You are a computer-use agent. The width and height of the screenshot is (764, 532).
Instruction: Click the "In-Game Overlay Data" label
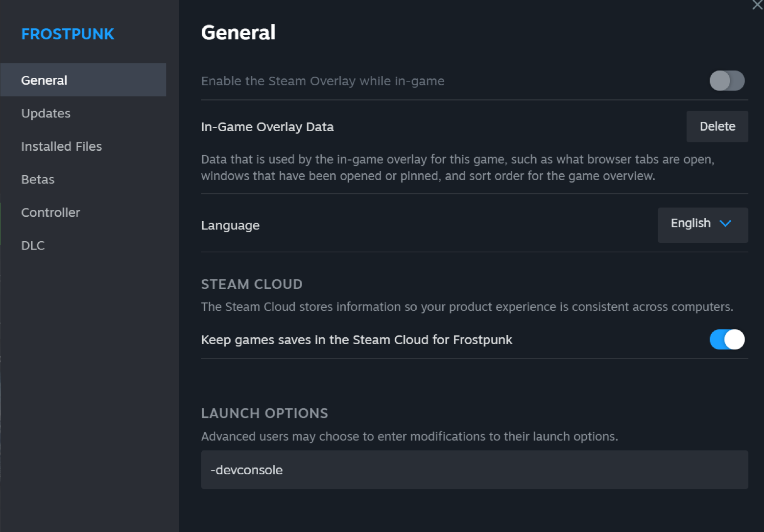pos(267,127)
